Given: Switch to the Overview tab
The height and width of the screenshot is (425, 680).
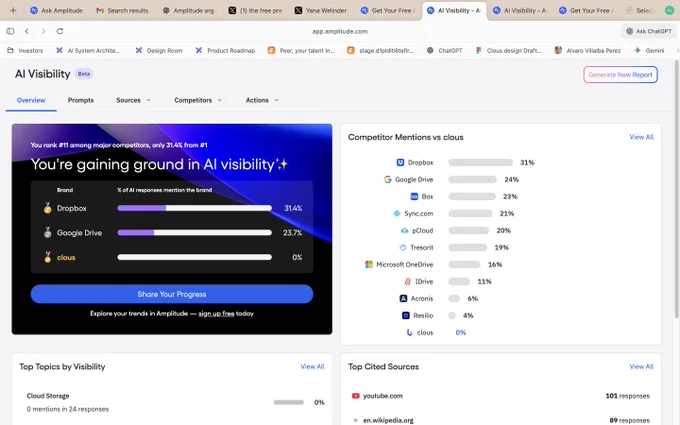Looking at the screenshot, I should tap(31, 100).
